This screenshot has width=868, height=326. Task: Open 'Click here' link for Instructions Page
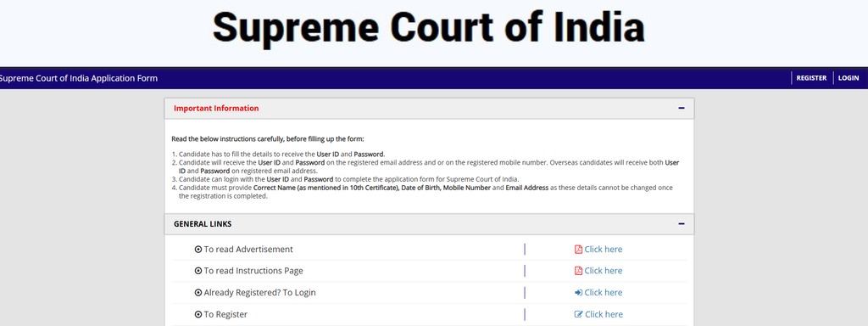604,271
